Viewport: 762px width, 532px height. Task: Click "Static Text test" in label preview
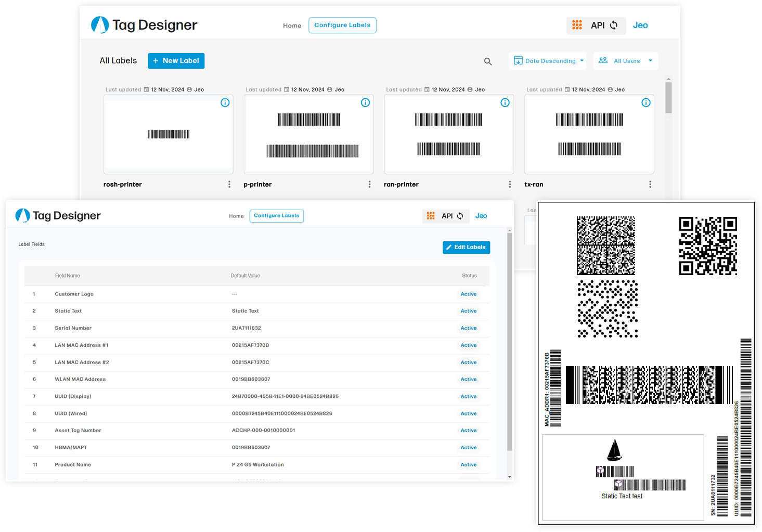coord(622,496)
